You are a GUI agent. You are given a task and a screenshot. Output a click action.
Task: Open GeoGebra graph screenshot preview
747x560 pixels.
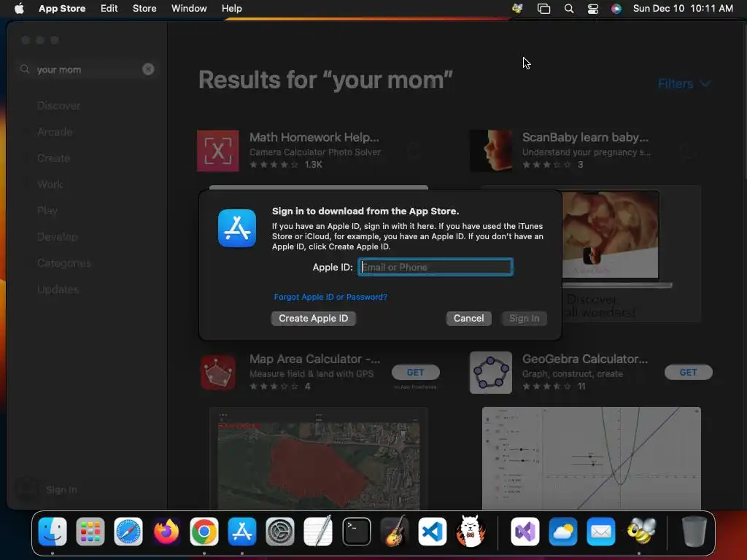(x=591, y=458)
